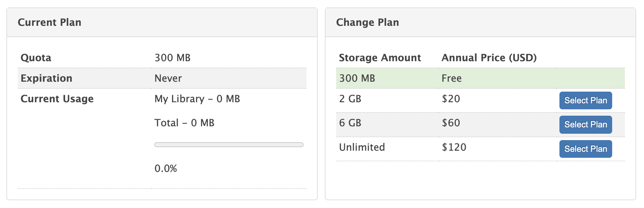Image resolution: width=644 pixels, height=208 pixels.
Task: Click the Free price cell
Action: (x=452, y=78)
